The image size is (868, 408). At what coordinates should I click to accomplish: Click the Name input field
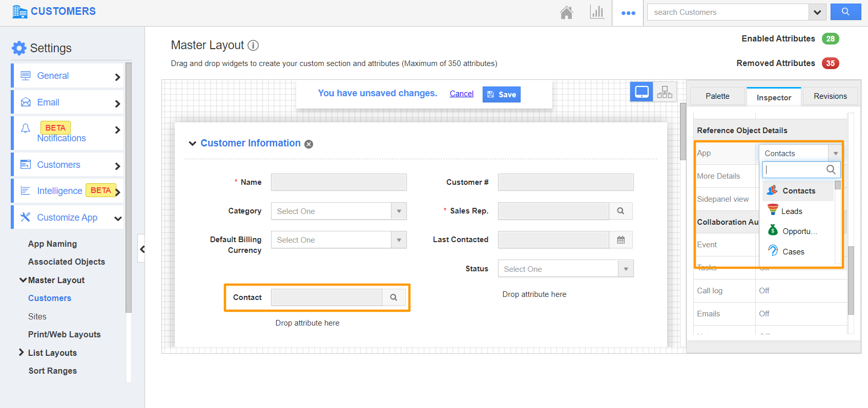pyautogui.click(x=339, y=182)
